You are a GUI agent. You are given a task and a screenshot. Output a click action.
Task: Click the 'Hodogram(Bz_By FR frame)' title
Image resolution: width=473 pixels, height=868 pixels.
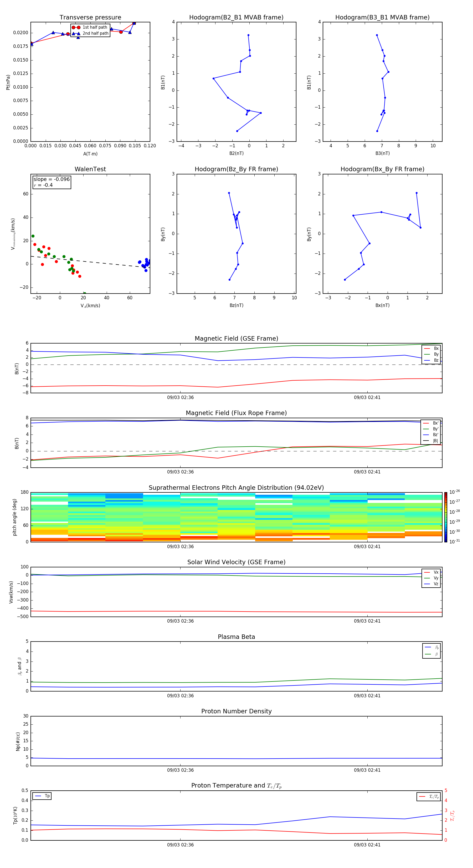tap(236, 169)
